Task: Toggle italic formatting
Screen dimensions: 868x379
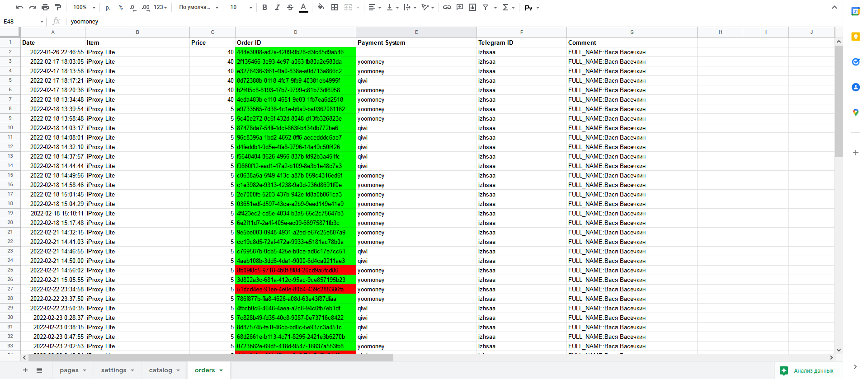Action: (x=277, y=7)
